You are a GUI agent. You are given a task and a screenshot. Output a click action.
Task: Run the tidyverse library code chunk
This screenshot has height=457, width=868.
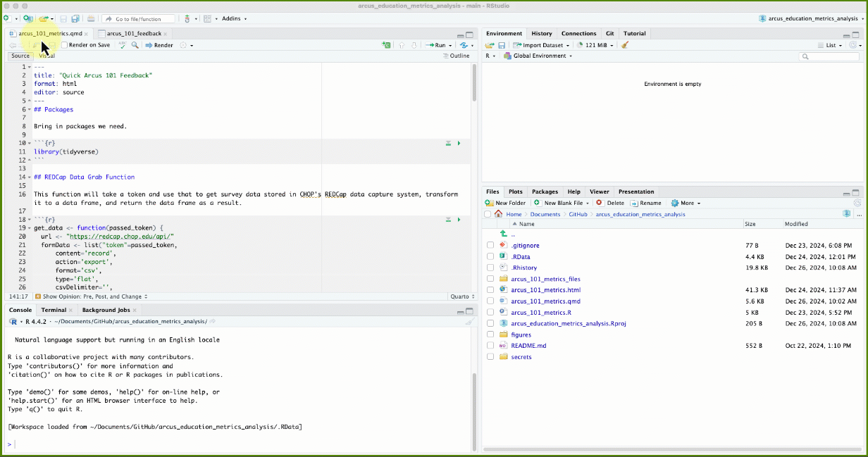(x=459, y=143)
